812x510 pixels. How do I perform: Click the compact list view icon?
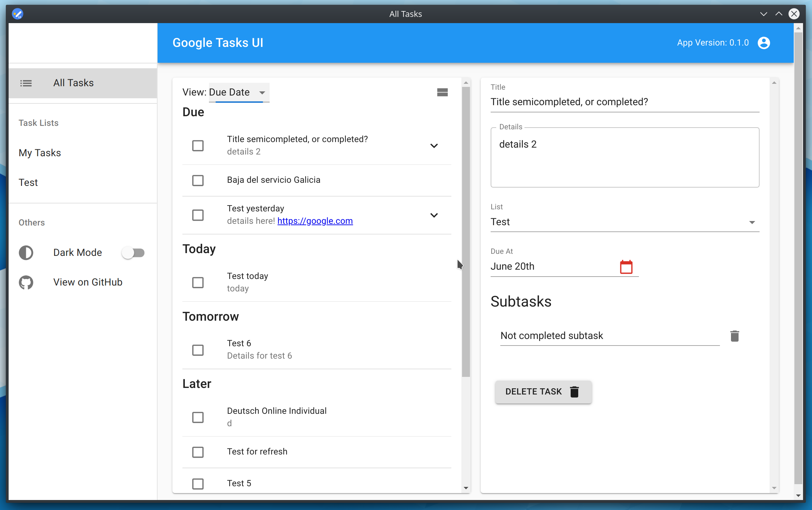(x=442, y=92)
